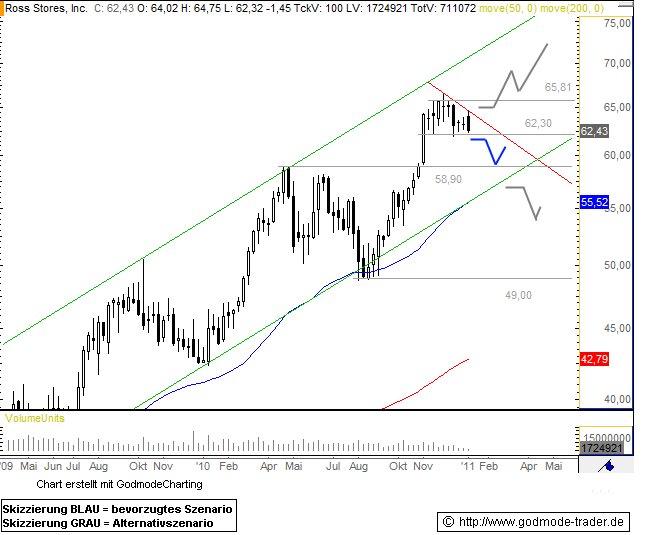Click the Skizzierung BLAU legend line
656x535 pixels.
coord(118,509)
